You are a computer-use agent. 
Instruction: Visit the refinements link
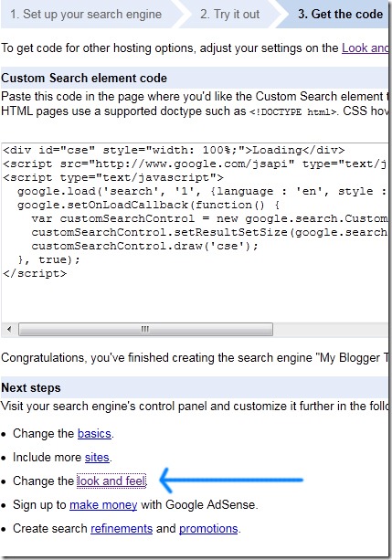coord(122,528)
